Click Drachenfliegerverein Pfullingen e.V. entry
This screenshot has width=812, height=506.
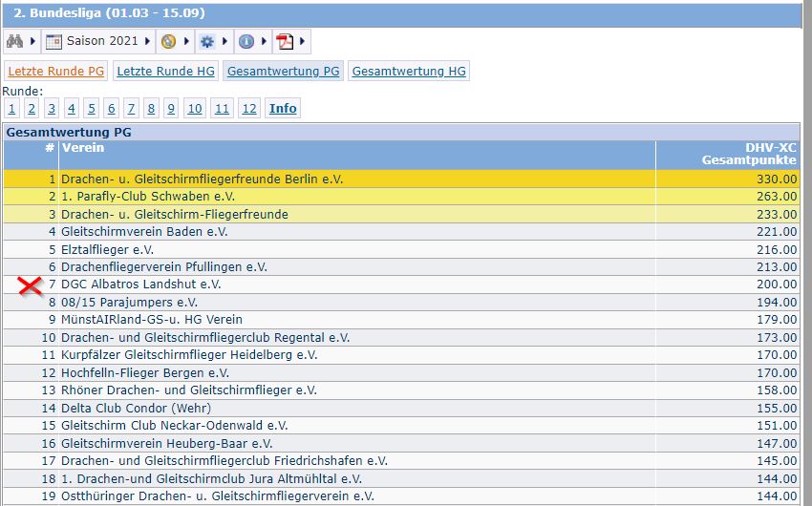[164, 267]
